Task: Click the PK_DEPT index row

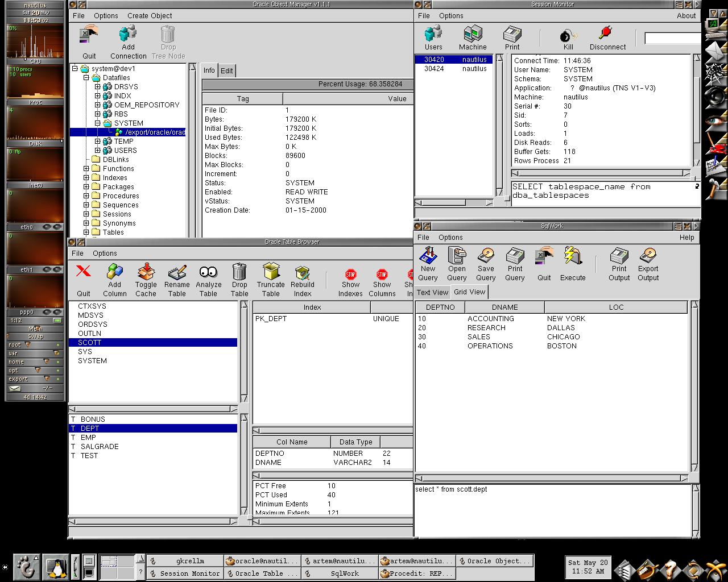Action: tap(333, 319)
